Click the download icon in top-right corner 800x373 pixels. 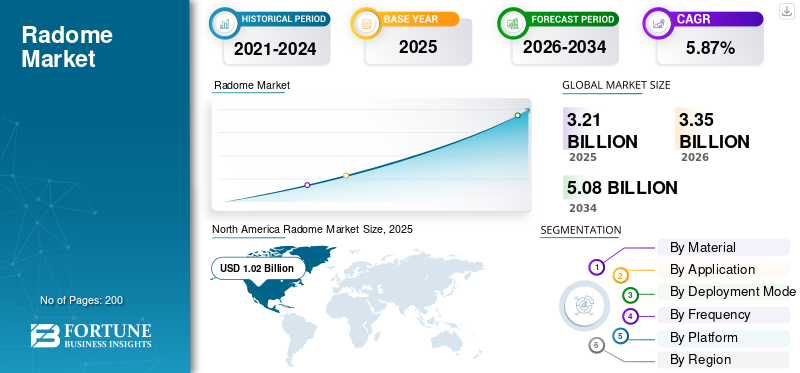click(787, 11)
